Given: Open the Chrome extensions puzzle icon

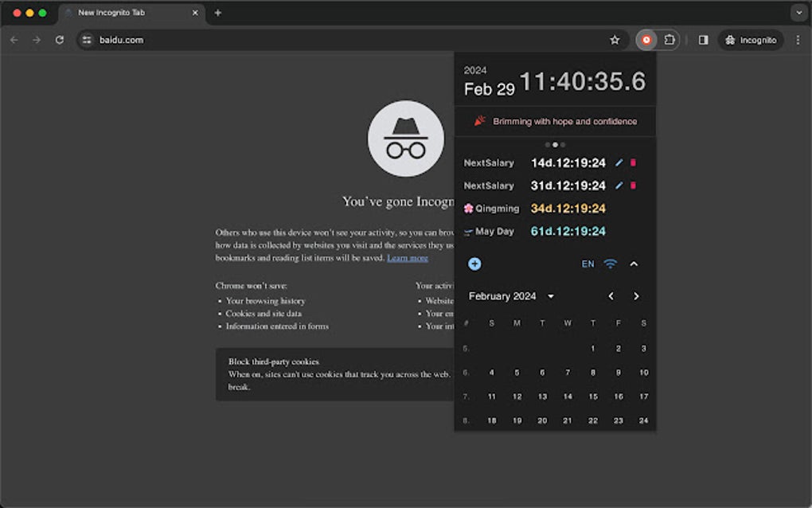Looking at the screenshot, I should click(x=670, y=39).
